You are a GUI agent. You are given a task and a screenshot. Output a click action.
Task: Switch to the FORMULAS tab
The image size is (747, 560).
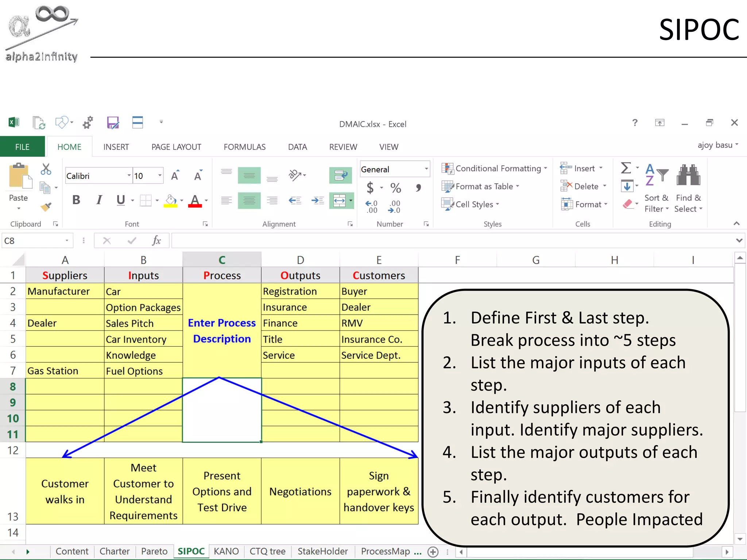coord(245,147)
